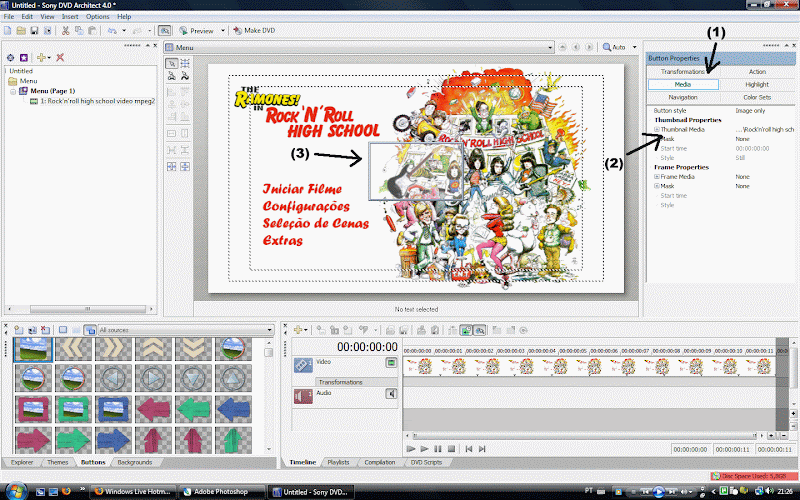Select the selection arrow tool in workspace

(x=171, y=63)
